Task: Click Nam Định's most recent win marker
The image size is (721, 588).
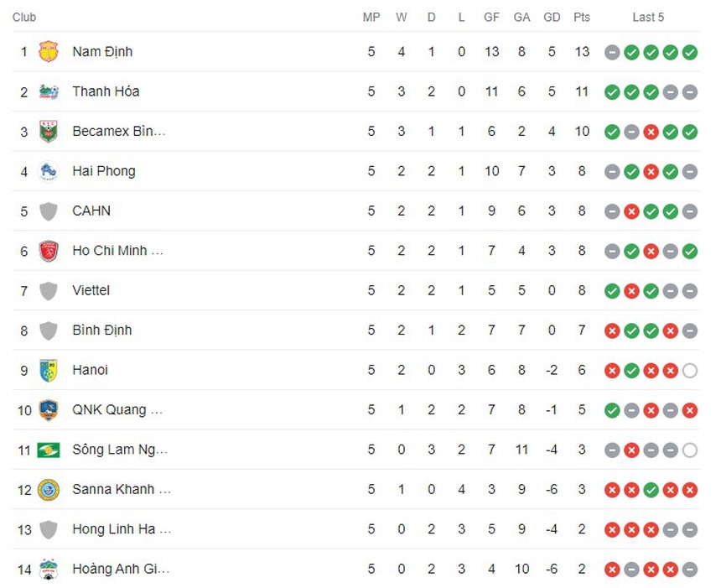Action: tap(689, 51)
